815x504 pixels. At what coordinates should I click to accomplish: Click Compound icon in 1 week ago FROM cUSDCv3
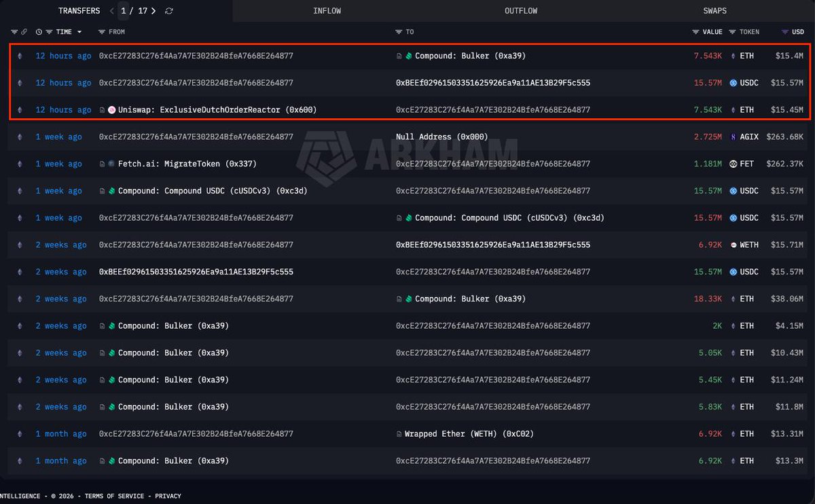point(111,191)
